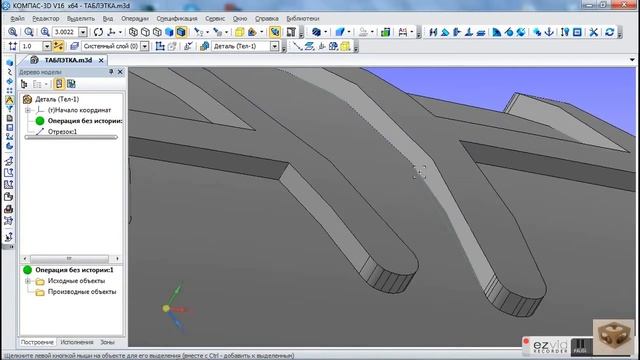Image resolution: width=640 pixels, height=360 pixels.
Task: Click the dimension text icon in top toolbar
Action: coord(403,32)
